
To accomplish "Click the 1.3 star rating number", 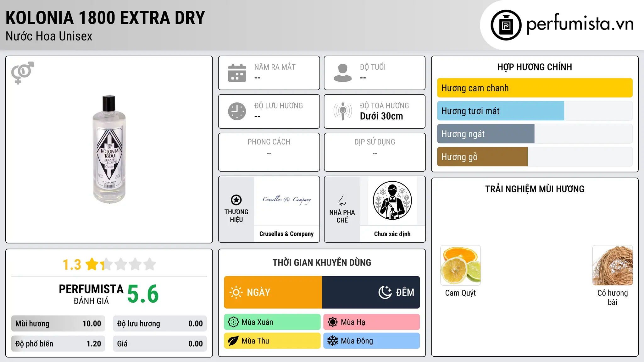I will [72, 265].
